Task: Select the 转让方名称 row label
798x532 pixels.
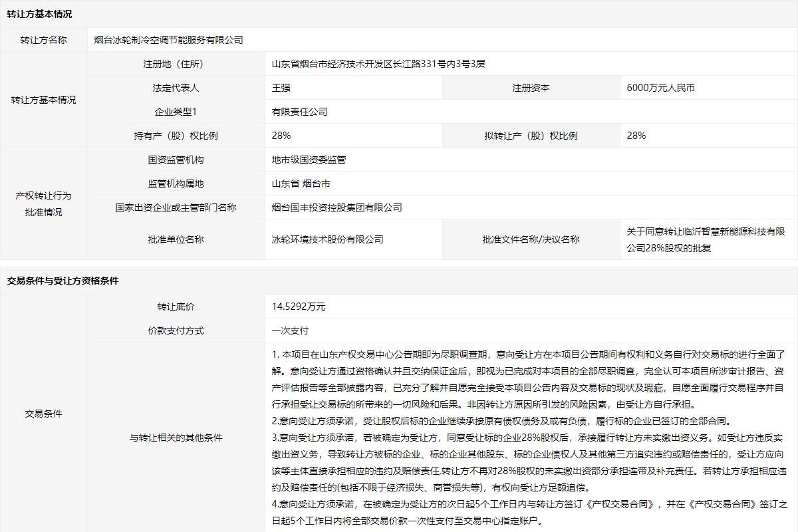Action: point(44,40)
